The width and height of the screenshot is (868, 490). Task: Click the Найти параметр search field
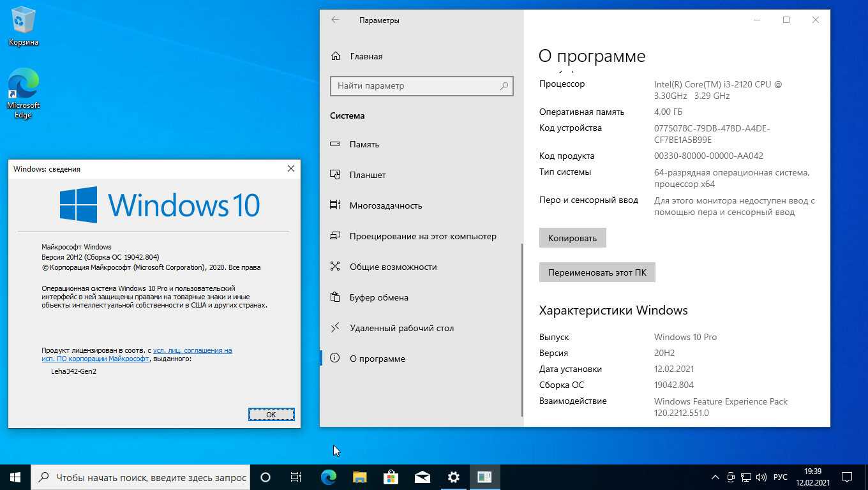[x=421, y=85]
